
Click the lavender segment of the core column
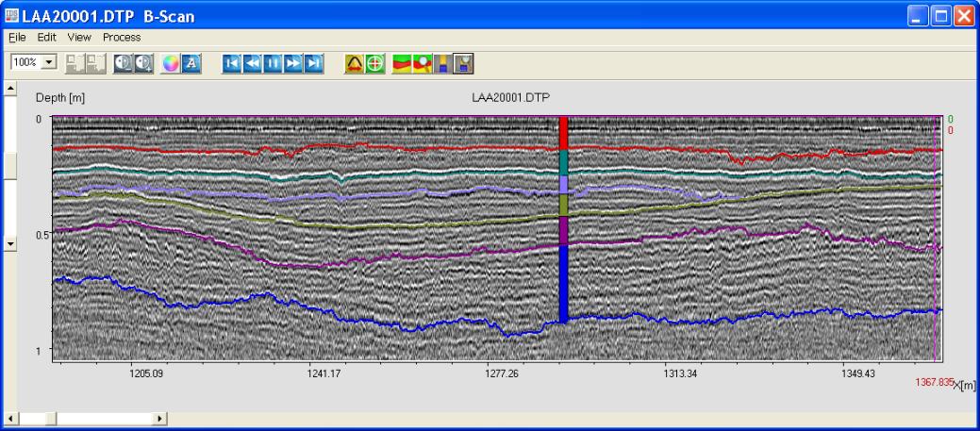coord(563,185)
